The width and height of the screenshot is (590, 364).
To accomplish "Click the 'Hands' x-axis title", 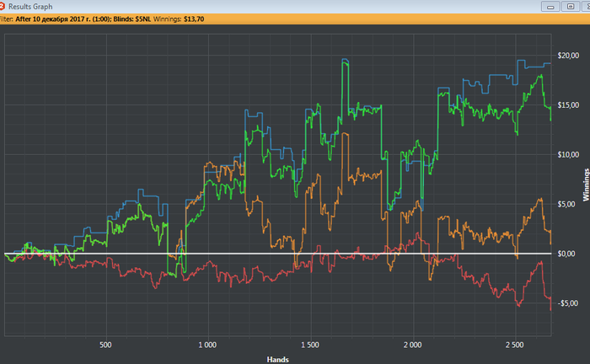I will coord(277,360).
